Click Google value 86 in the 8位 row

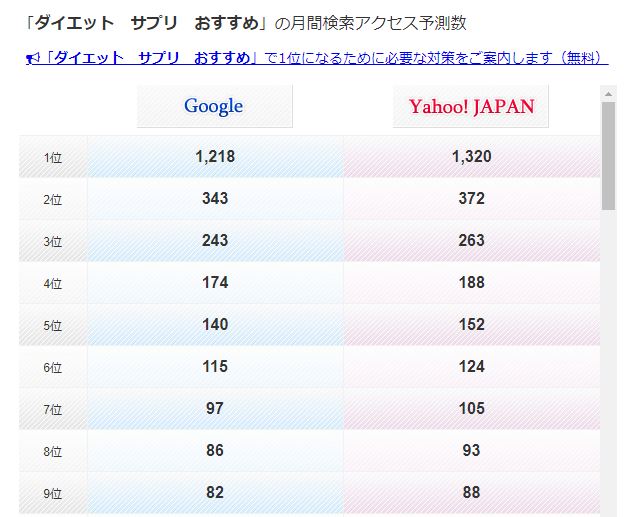215,450
